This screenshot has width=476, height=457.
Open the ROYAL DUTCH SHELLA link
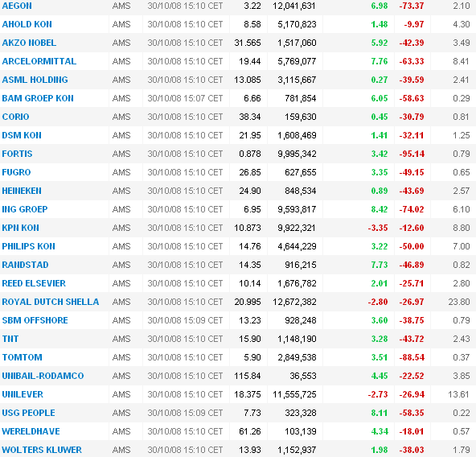pyautogui.click(x=51, y=302)
